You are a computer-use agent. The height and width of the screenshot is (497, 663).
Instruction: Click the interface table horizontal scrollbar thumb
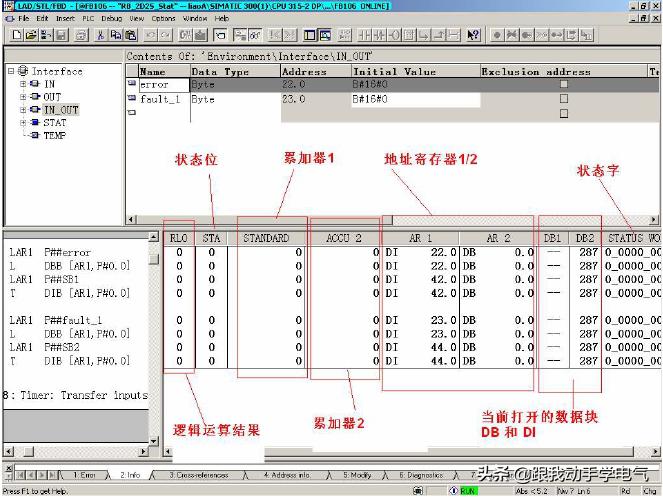click(264, 220)
